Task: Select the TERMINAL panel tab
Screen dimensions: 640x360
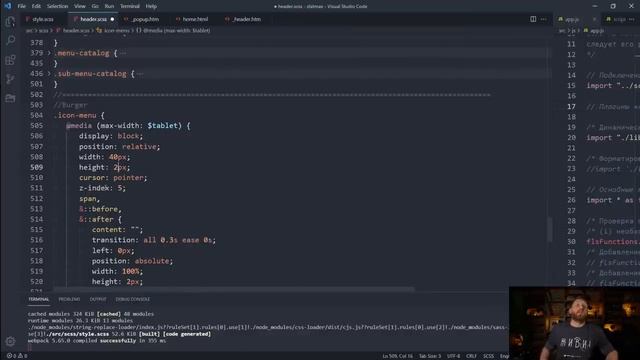Action: pos(39,299)
